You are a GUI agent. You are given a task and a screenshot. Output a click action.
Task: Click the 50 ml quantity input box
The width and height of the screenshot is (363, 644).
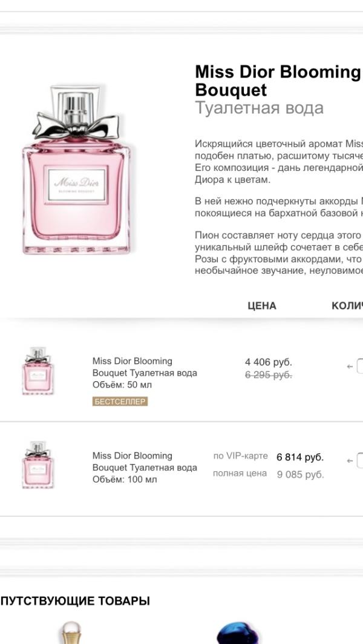[360, 367]
